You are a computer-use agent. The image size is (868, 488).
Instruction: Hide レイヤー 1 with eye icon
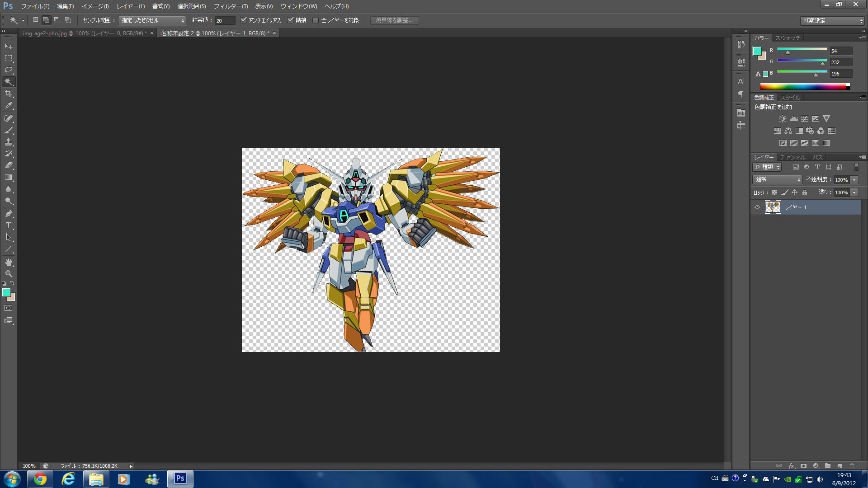click(757, 207)
